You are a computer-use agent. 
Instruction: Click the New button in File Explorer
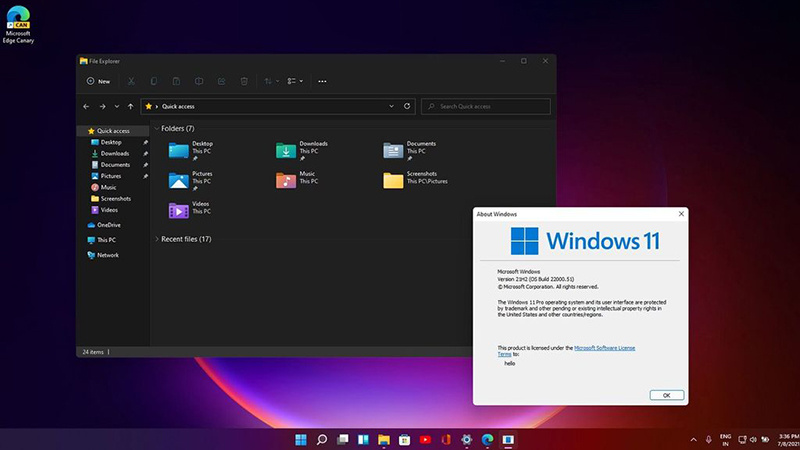click(98, 81)
